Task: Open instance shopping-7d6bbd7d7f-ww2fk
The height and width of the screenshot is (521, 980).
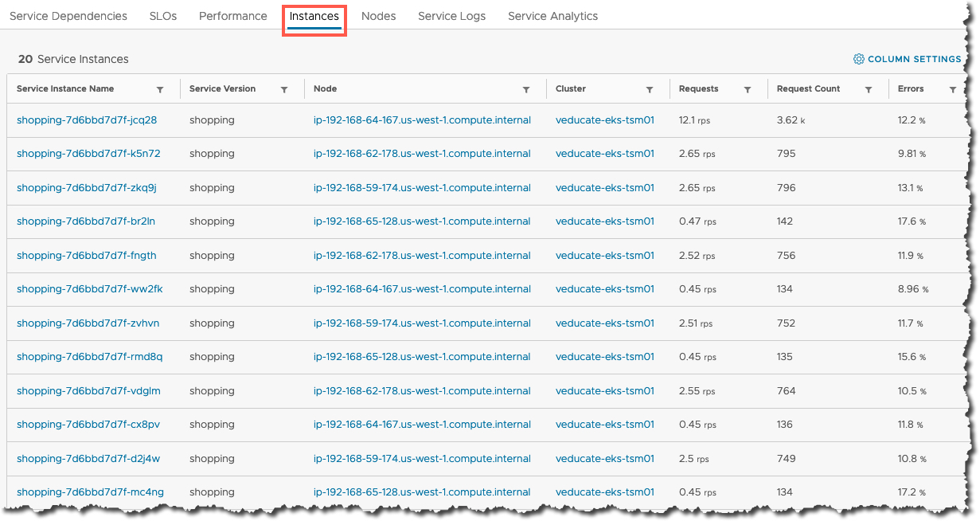Action: tap(90, 289)
